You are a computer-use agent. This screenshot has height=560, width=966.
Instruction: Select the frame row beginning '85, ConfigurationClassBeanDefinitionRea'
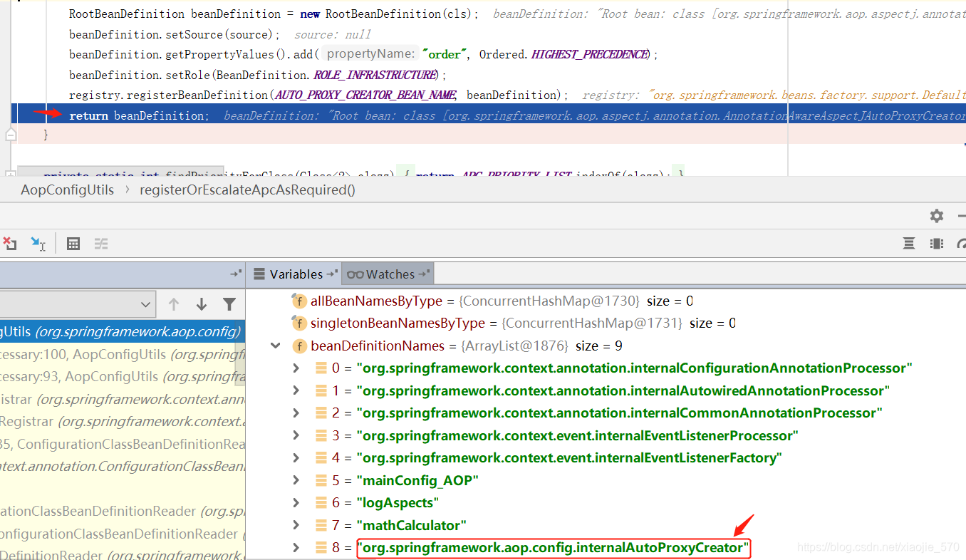coord(123,444)
